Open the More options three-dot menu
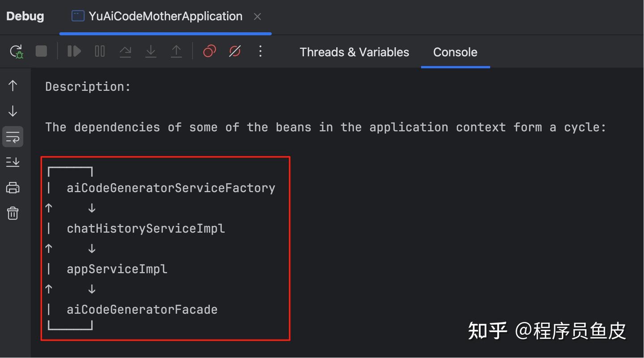This screenshot has width=644, height=358. (x=260, y=51)
